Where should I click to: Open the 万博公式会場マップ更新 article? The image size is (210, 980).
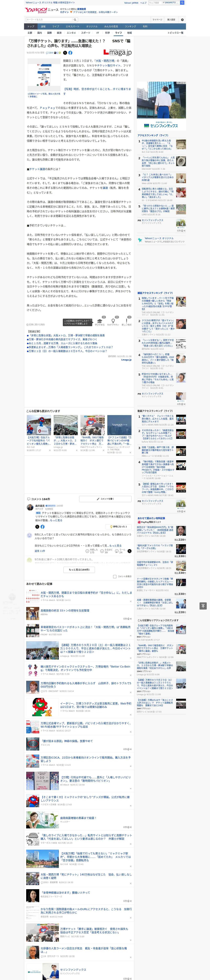85,725
